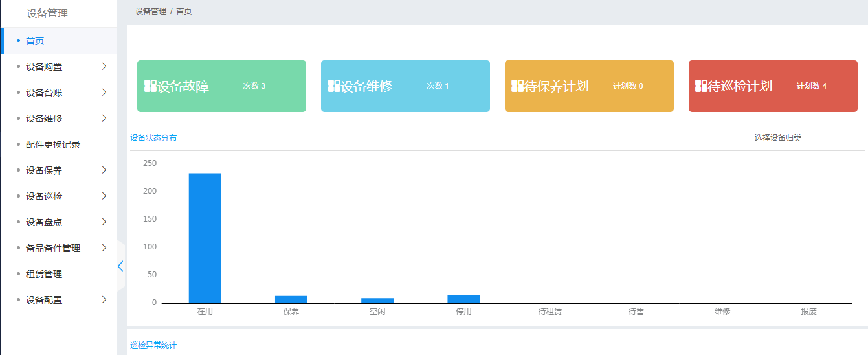Viewport: 868px width, 355px height.
Task: Expand the 设备巡检 submenu arrow
Action: tap(104, 196)
